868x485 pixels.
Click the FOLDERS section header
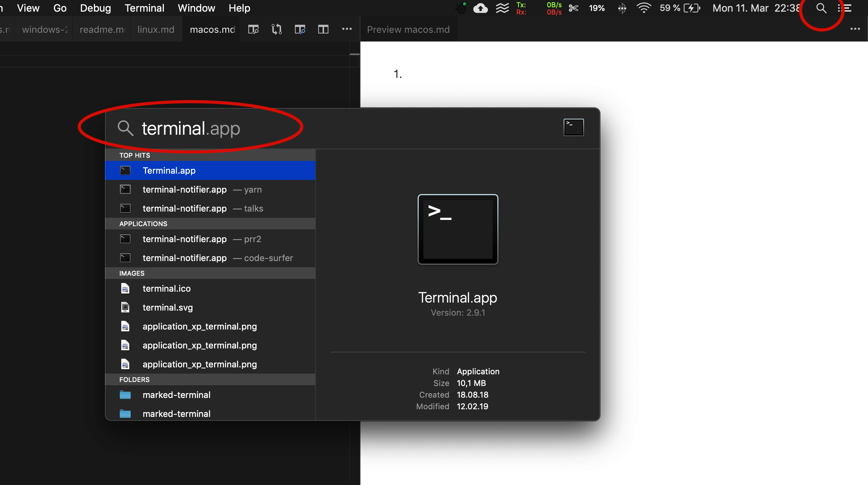point(210,379)
